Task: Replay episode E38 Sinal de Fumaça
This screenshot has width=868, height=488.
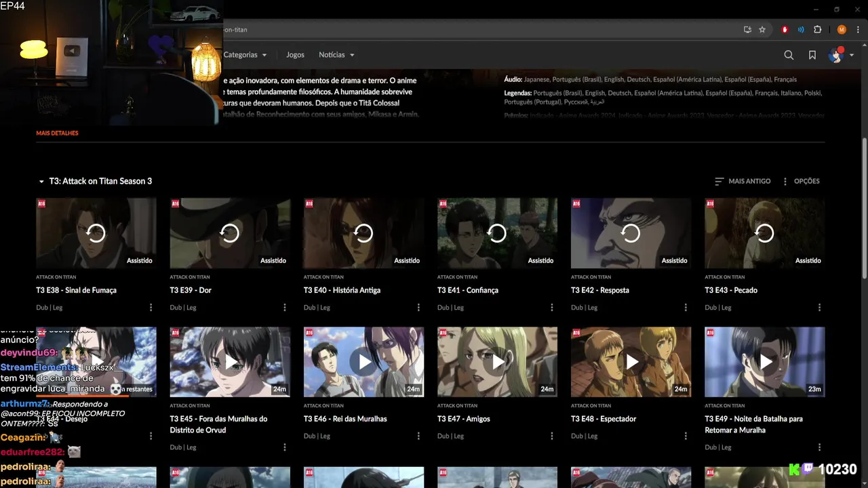Action: 96,233
